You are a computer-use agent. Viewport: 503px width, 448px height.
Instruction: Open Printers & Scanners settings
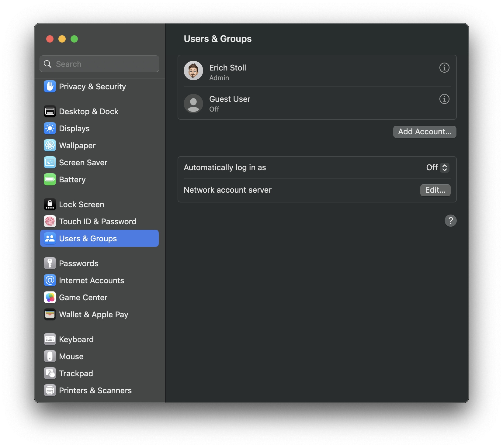pyautogui.click(x=50, y=390)
